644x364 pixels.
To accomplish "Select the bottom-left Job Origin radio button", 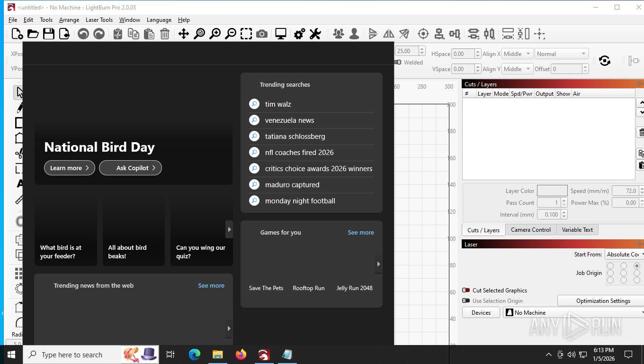I will click(610, 280).
